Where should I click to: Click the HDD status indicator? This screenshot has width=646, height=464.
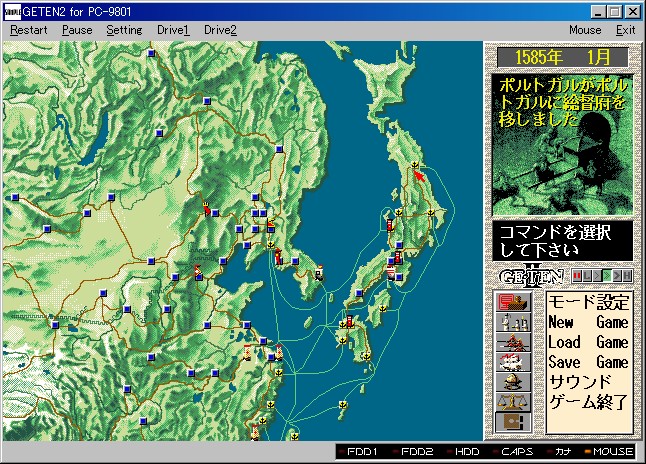[x=463, y=452]
